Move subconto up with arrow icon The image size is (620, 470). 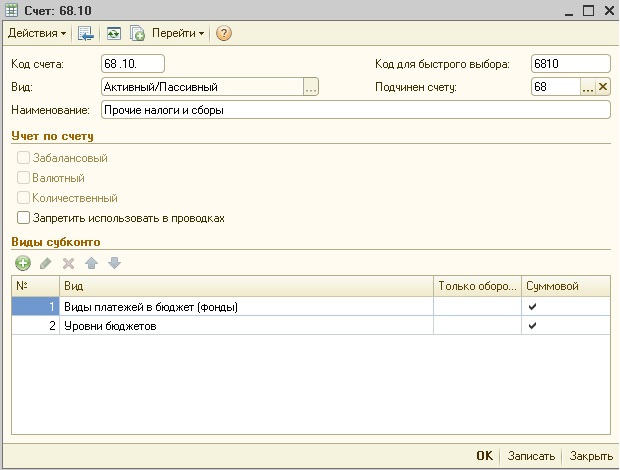[91, 263]
